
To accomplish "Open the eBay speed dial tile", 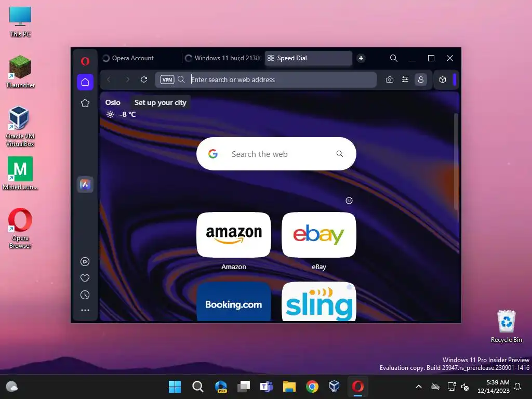I will click(319, 235).
